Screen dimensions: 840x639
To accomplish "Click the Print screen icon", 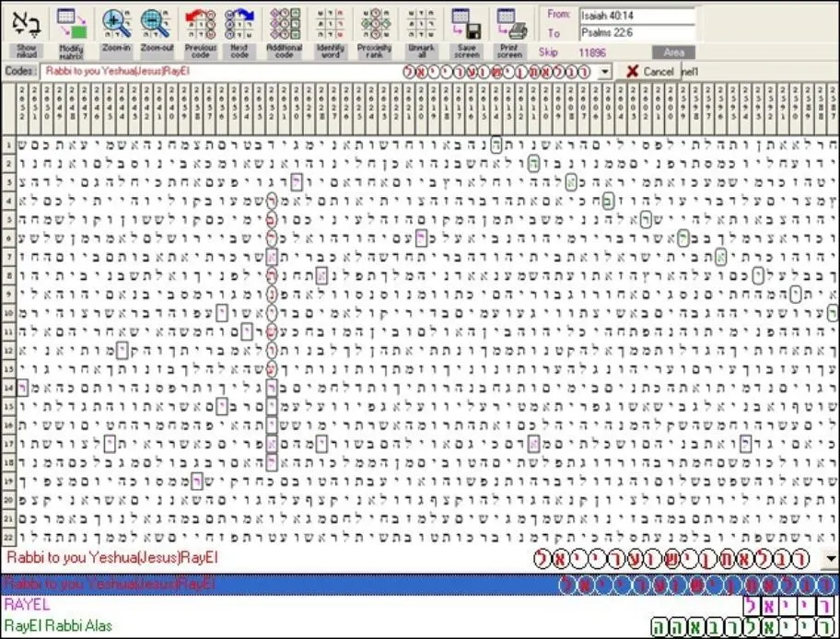I will point(510,24).
